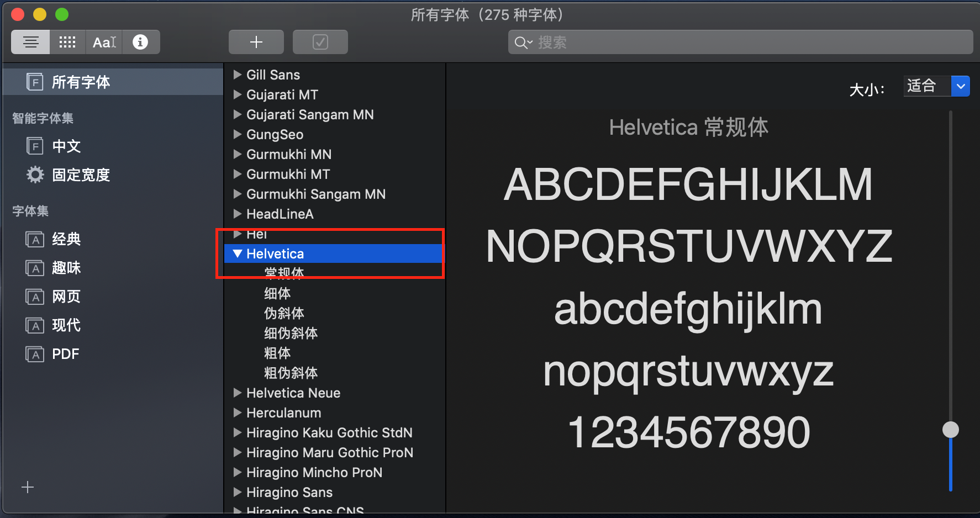Click the green zoom window button
The height and width of the screenshot is (518, 980).
(62, 14)
